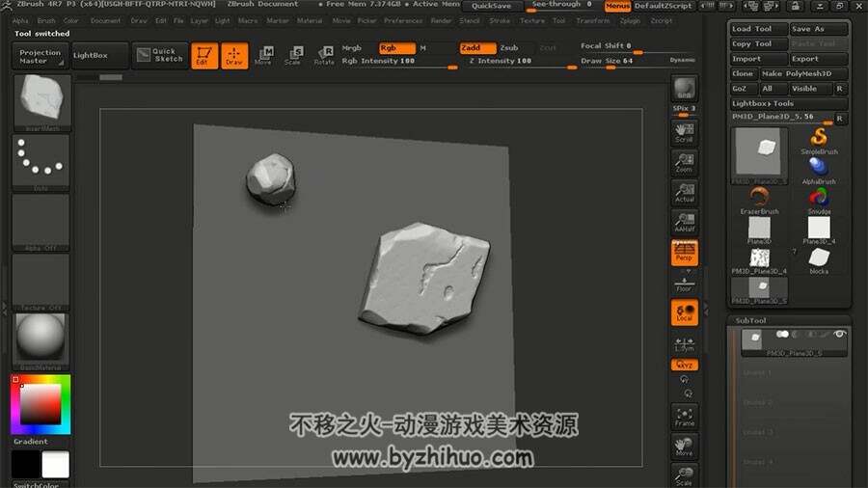Viewport: 868px width, 488px height.
Task: Open the Zplugin menu
Action: point(630,20)
